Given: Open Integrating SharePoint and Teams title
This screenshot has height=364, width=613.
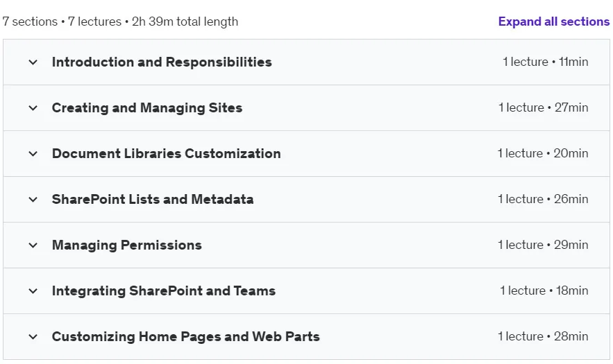Looking at the screenshot, I should [x=163, y=291].
